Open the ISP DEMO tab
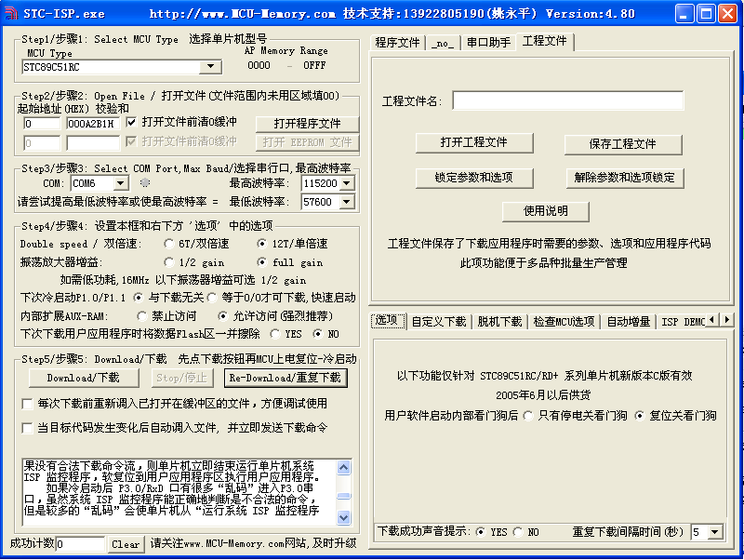Viewport: 744px width, 560px height. coord(683,322)
